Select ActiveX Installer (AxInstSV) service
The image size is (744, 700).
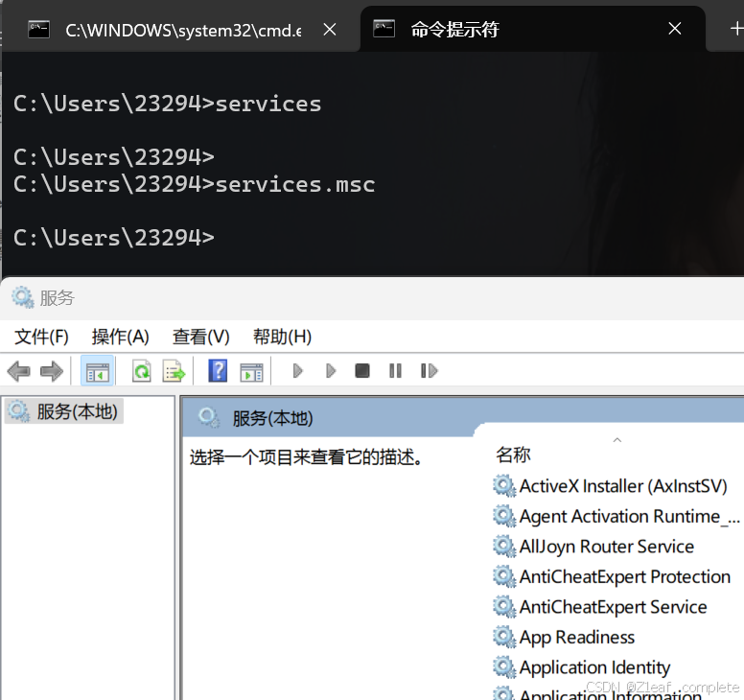[x=623, y=486]
